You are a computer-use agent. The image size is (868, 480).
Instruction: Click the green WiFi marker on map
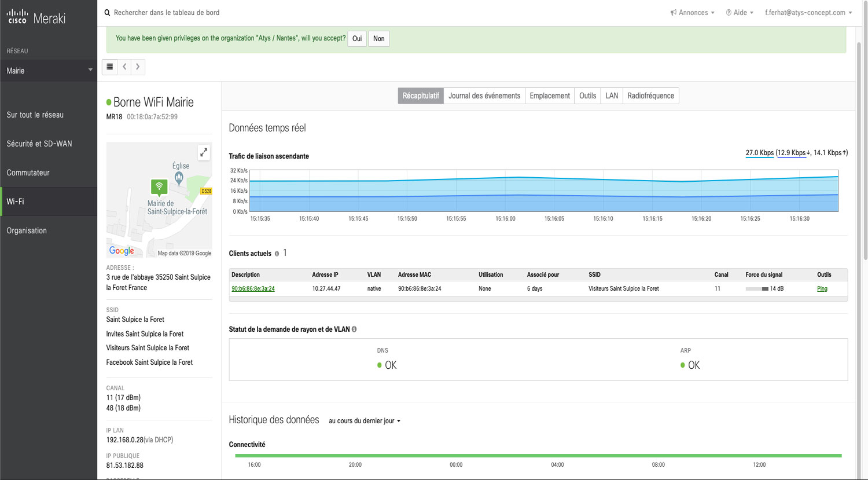tap(159, 187)
